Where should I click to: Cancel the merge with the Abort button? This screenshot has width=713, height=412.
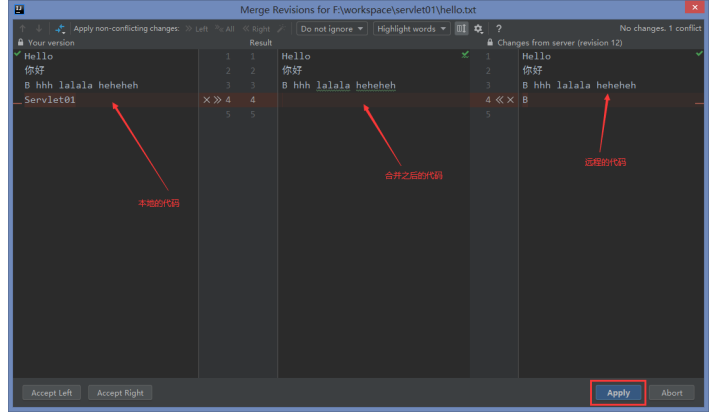(672, 392)
